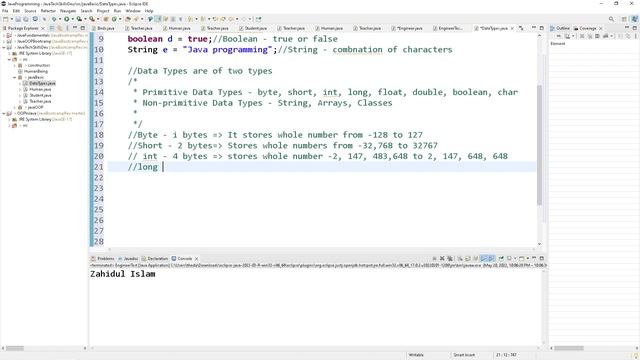
Task: Open the Problems tab
Action: tap(103, 258)
